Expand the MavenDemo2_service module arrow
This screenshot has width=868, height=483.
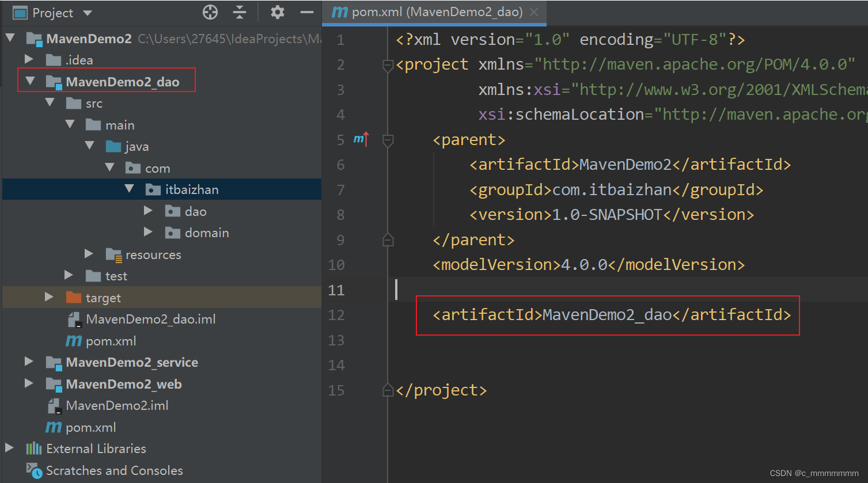tap(29, 362)
